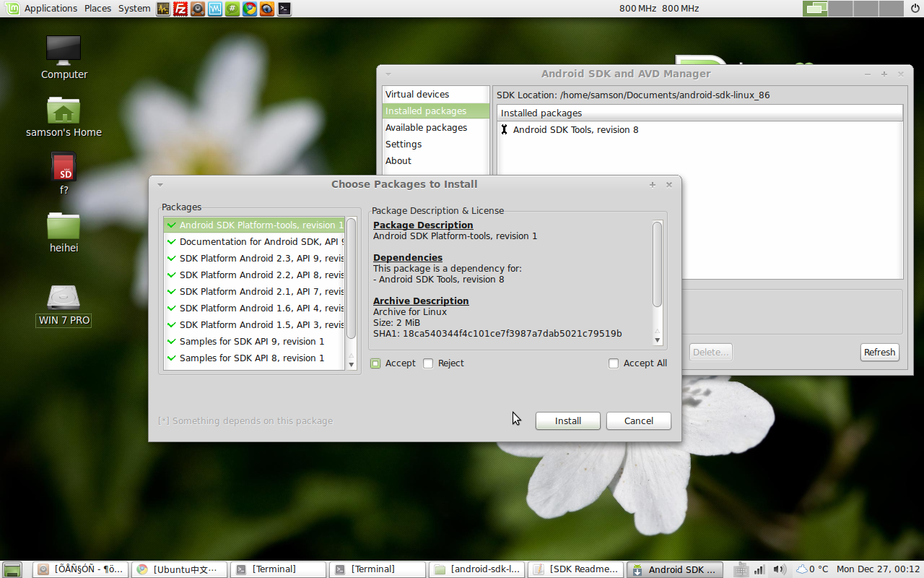
Task: Launch the terminal icon in top panel
Action: pyautogui.click(x=284, y=9)
